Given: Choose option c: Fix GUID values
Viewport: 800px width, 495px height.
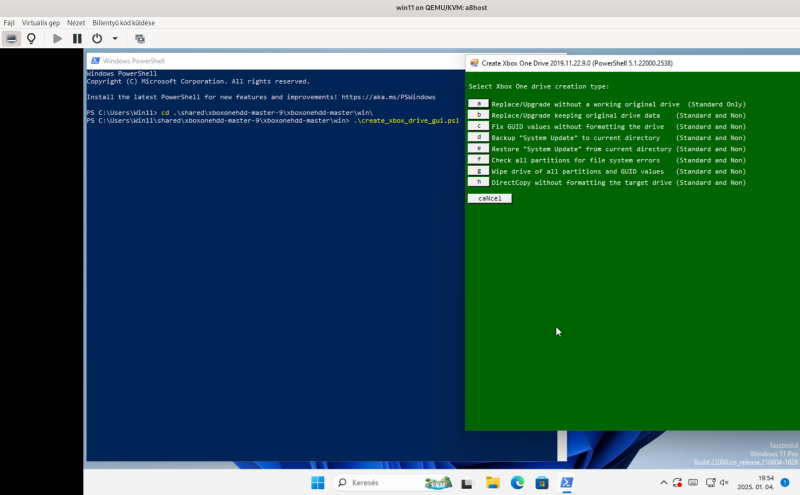Looking at the screenshot, I should [x=478, y=126].
